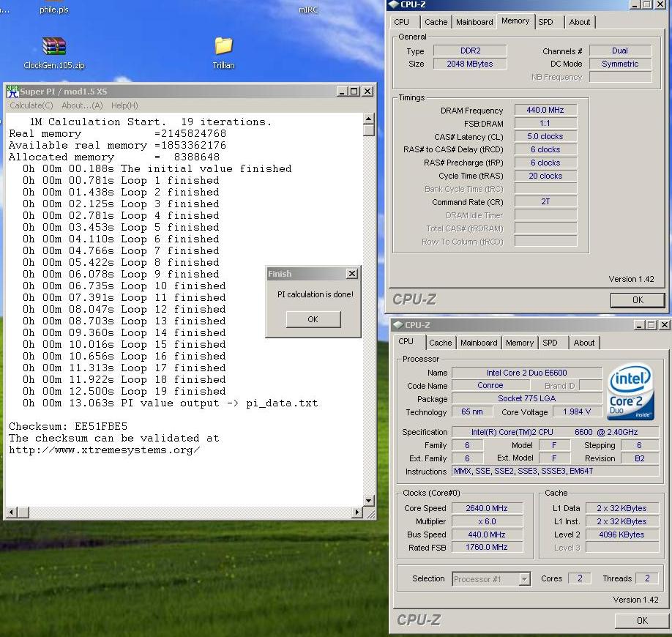Open the About...(A) menu in Super PI
This screenshot has width=672, height=637.
pyautogui.click(x=82, y=105)
